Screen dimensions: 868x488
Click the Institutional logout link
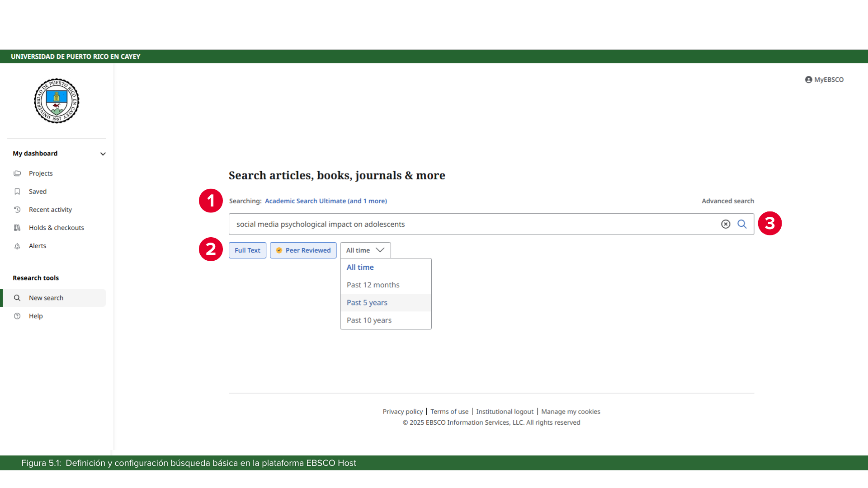(x=505, y=412)
